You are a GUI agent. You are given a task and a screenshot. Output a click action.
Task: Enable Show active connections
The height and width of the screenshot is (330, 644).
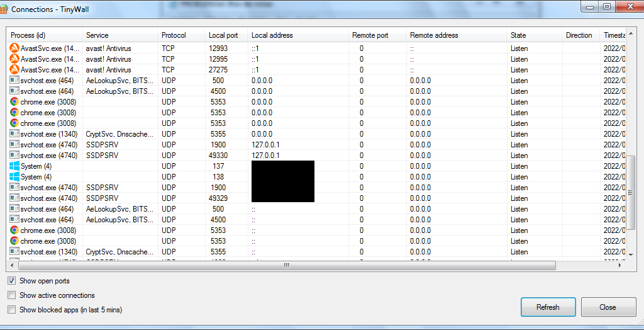pyautogui.click(x=12, y=295)
